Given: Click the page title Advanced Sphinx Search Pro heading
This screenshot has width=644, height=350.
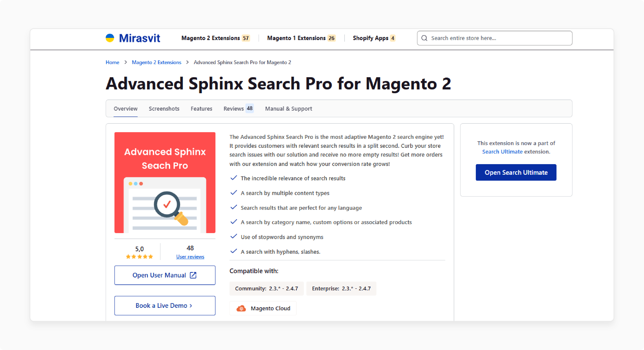Looking at the screenshot, I should [278, 84].
